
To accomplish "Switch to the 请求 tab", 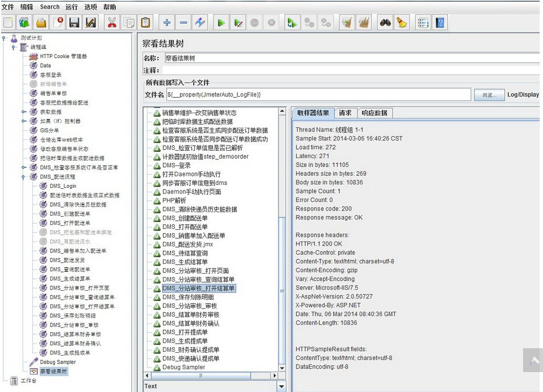I will [345, 113].
